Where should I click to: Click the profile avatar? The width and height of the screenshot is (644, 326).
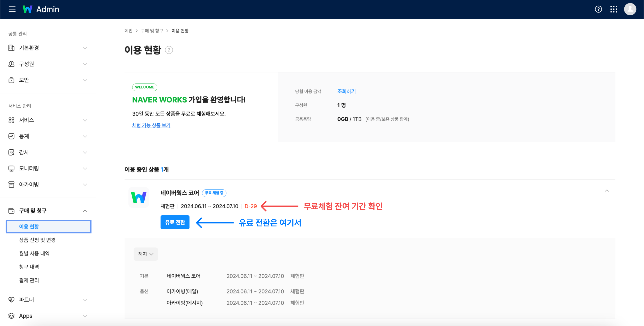[630, 9]
